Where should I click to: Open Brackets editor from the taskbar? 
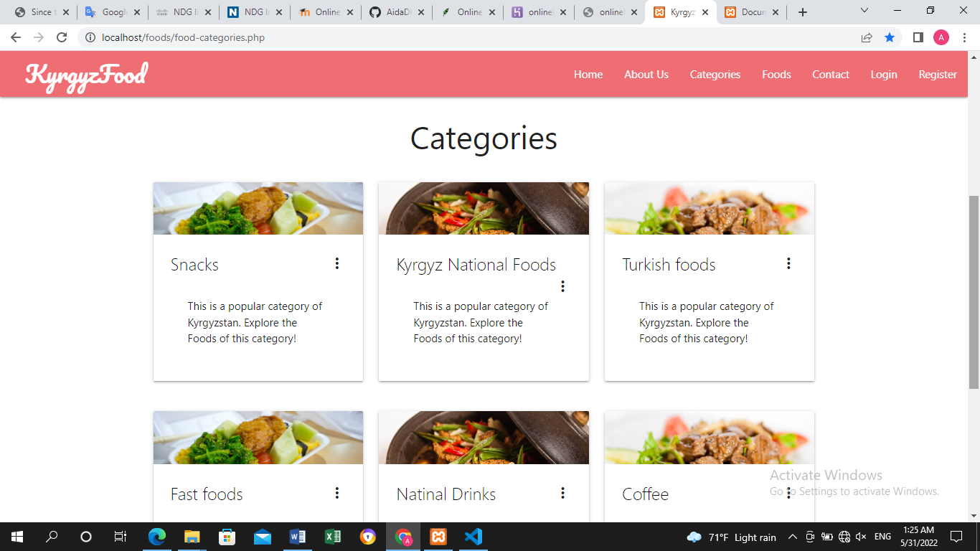tap(438, 537)
